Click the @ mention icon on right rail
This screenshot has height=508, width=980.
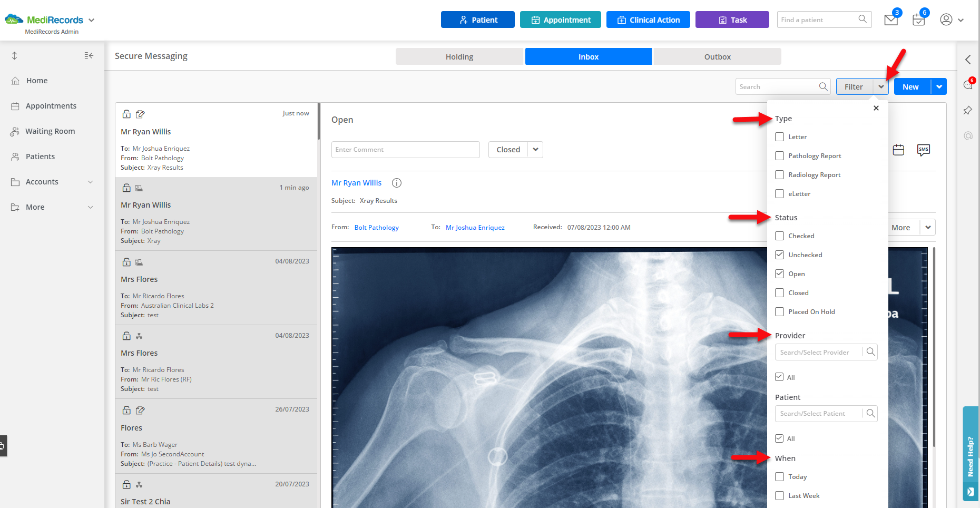pyautogui.click(x=968, y=135)
